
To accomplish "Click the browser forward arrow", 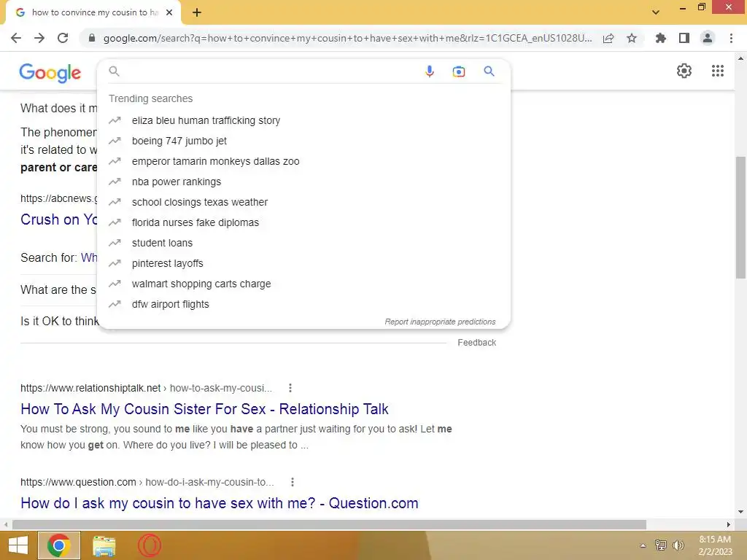I will [x=39, y=38].
